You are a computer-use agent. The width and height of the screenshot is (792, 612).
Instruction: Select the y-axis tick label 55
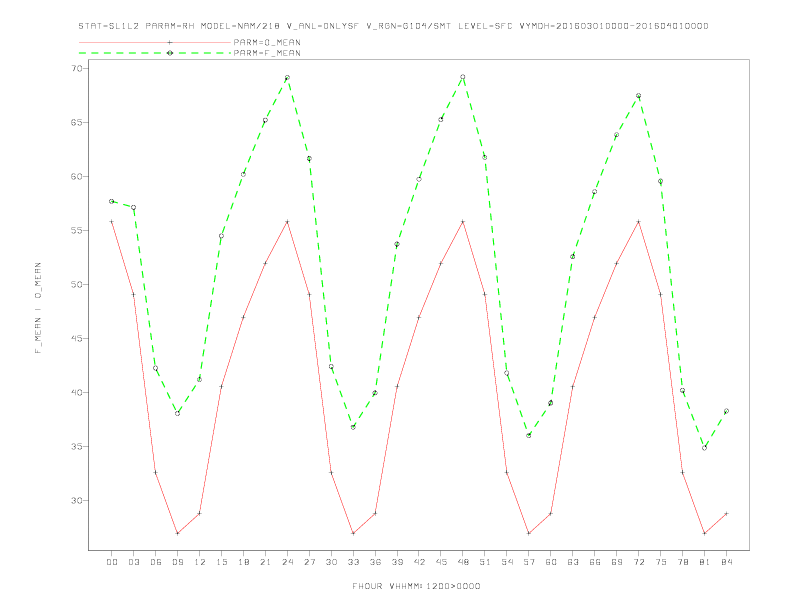pyautogui.click(x=78, y=230)
